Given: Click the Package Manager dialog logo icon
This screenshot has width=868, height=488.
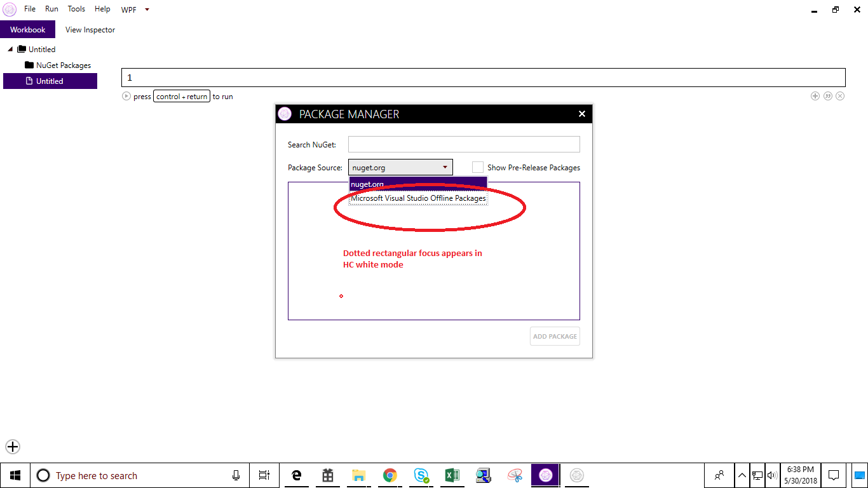Looking at the screenshot, I should point(285,113).
